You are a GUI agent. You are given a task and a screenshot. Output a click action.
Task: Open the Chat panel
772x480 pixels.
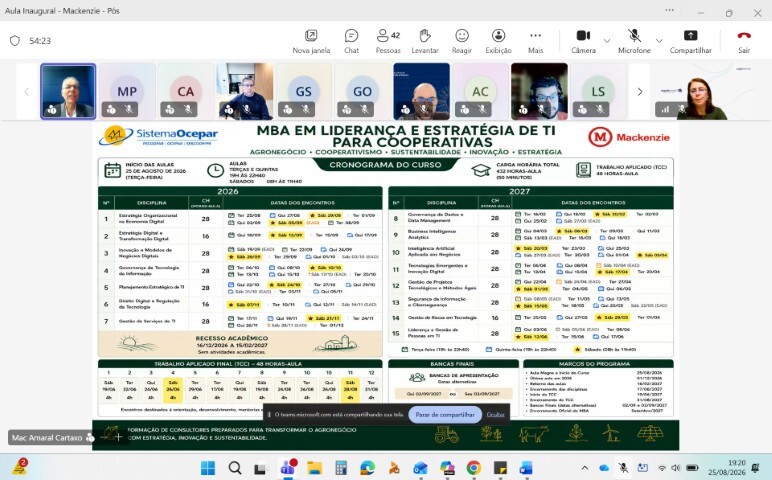(352, 41)
